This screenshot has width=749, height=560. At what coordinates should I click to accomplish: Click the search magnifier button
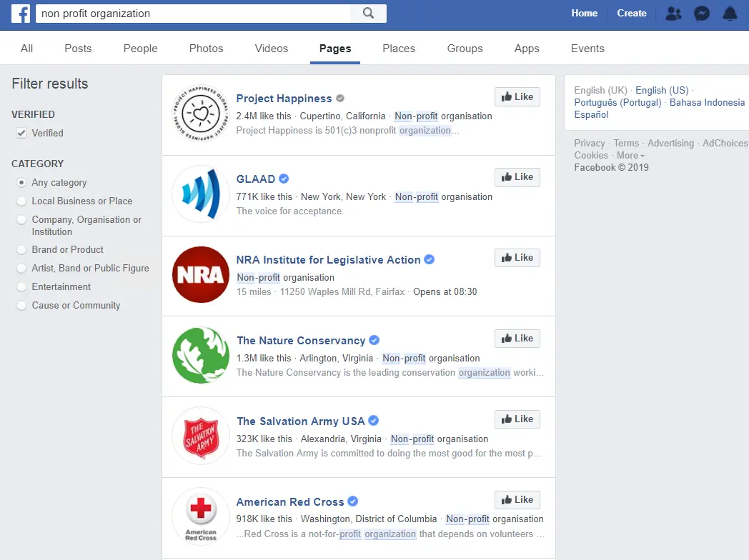pos(368,13)
